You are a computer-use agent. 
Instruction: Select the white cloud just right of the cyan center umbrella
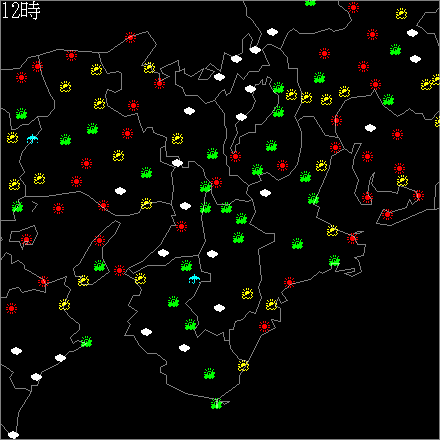point(212,254)
